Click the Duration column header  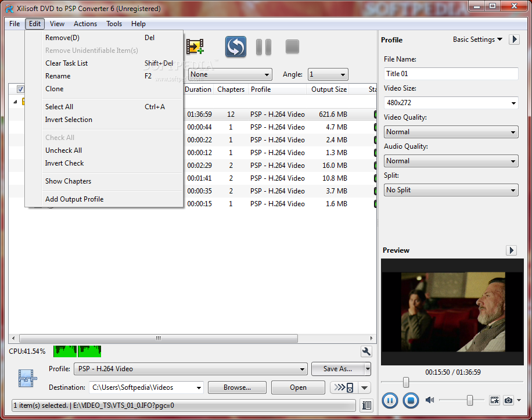click(x=198, y=89)
